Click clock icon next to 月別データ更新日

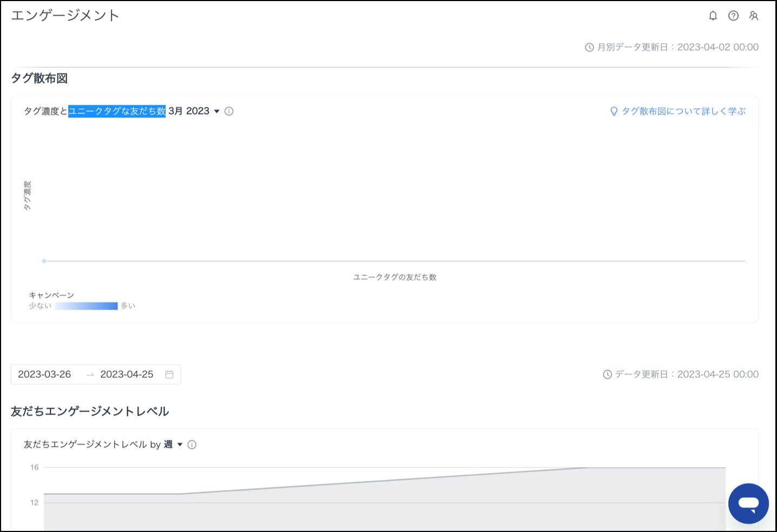coord(589,48)
